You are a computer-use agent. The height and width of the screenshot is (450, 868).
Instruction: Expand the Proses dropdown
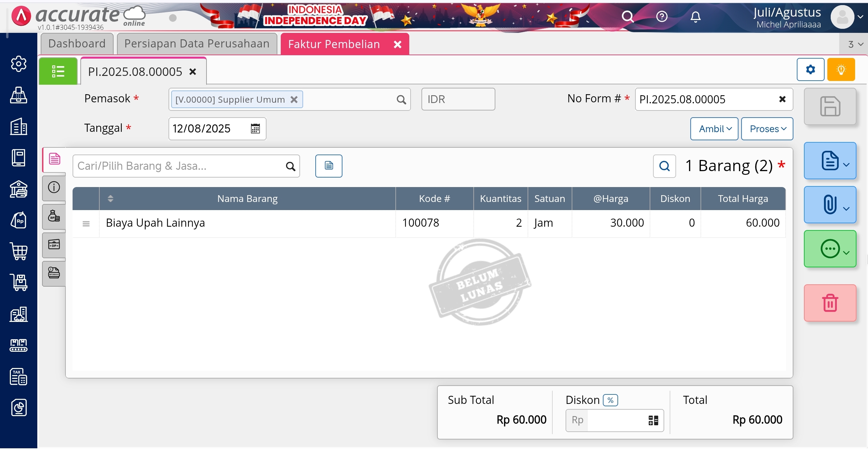click(x=767, y=129)
